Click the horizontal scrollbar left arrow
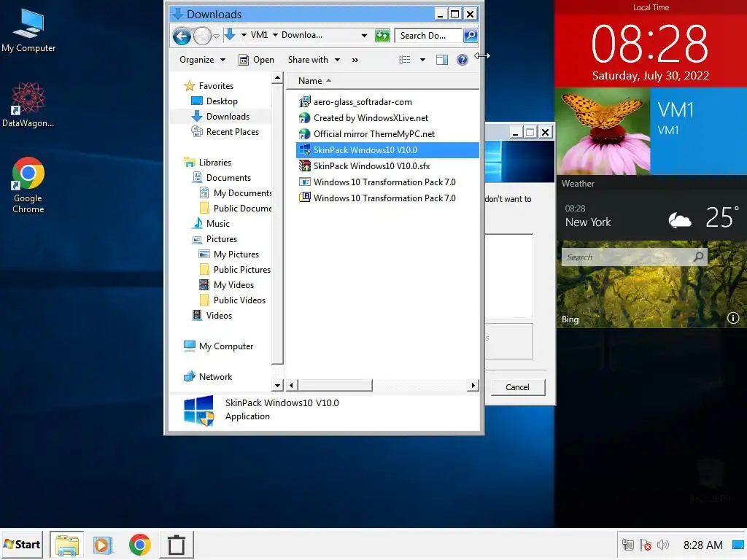 pos(292,385)
